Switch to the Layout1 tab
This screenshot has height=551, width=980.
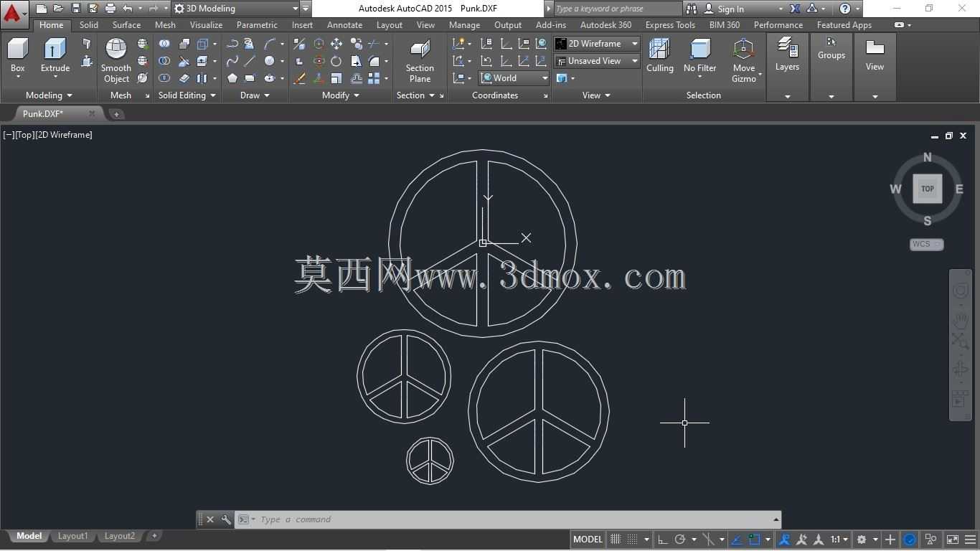tap(72, 536)
